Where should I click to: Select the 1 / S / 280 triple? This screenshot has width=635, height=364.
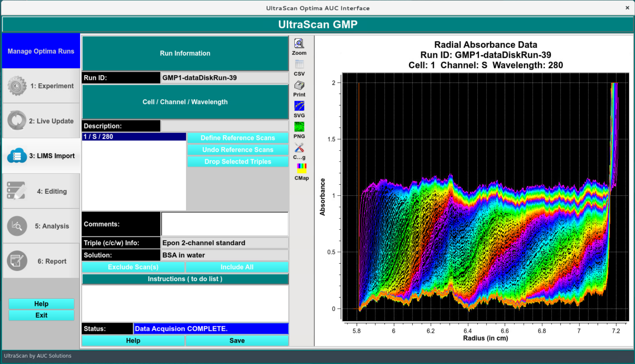click(134, 137)
